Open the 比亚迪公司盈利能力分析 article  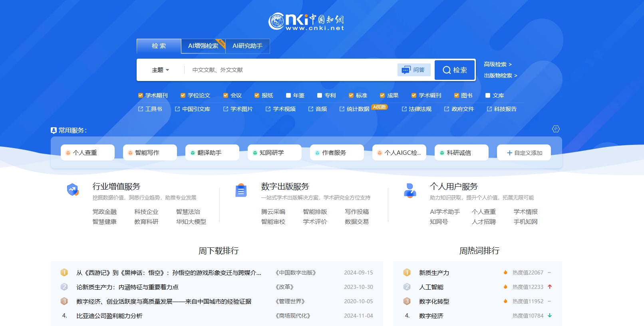(109, 316)
